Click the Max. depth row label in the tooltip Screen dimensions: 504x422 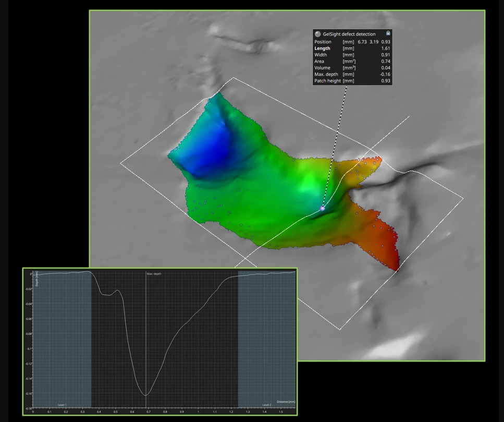326,74
